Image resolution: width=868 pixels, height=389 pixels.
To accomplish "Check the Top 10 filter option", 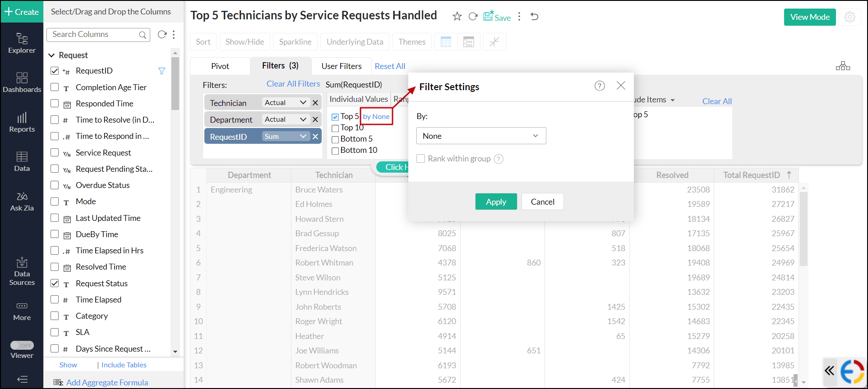I will [335, 128].
